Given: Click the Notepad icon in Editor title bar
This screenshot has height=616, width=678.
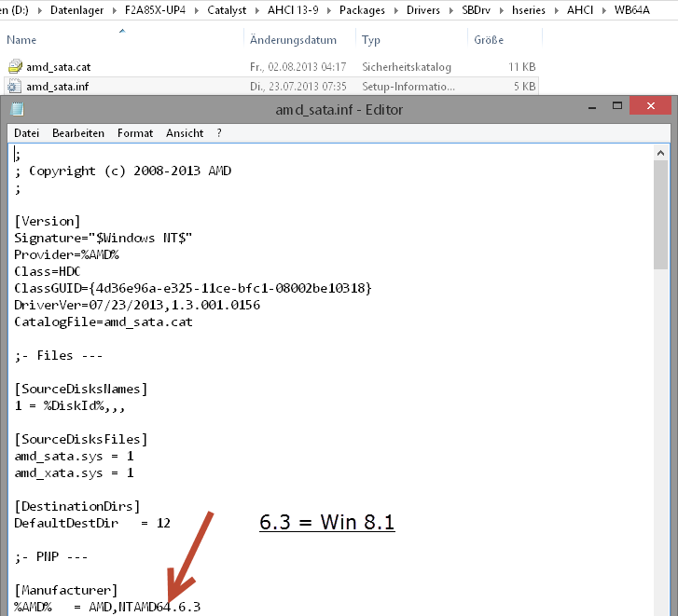Looking at the screenshot, I should 18,109.
